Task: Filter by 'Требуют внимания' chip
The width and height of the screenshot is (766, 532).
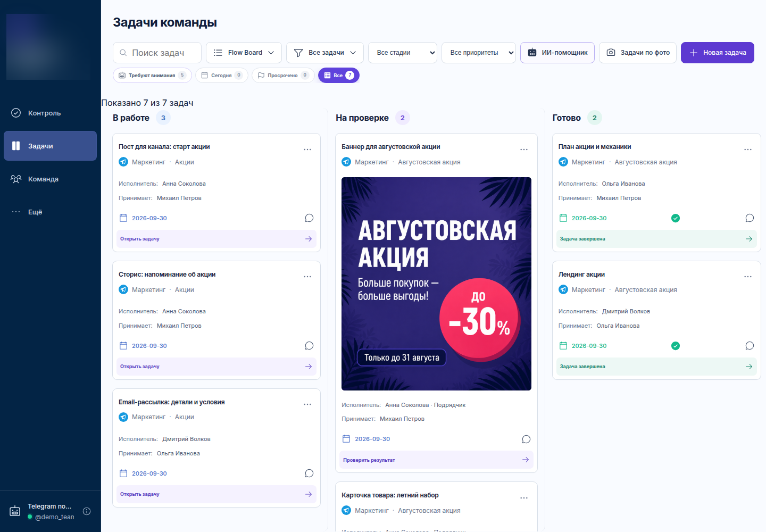Action: pyautogui.click(x=152, y=76)
